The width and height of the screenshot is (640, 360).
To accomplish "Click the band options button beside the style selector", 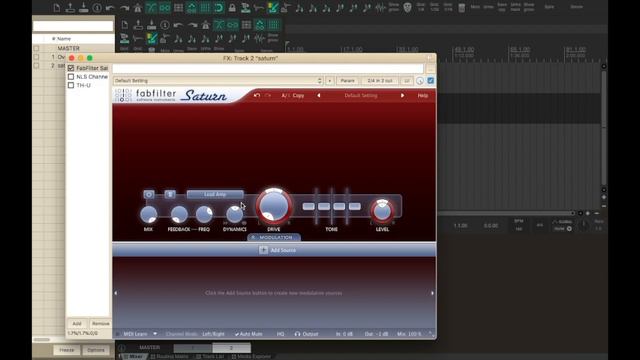I will (170, 194).
